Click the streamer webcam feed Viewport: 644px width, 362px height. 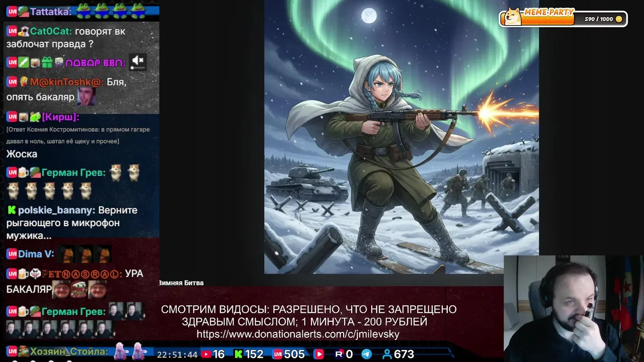(x=574, y=308)
